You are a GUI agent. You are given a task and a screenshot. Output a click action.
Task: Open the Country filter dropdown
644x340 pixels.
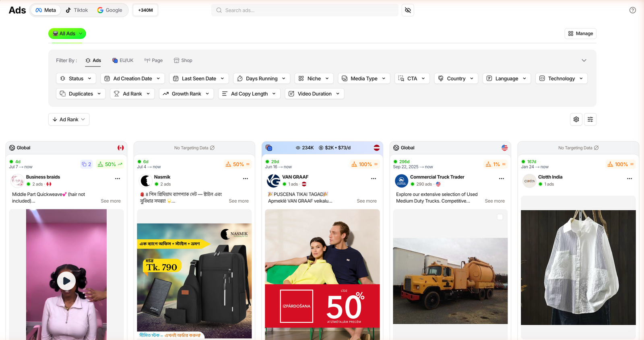[456, 79]
